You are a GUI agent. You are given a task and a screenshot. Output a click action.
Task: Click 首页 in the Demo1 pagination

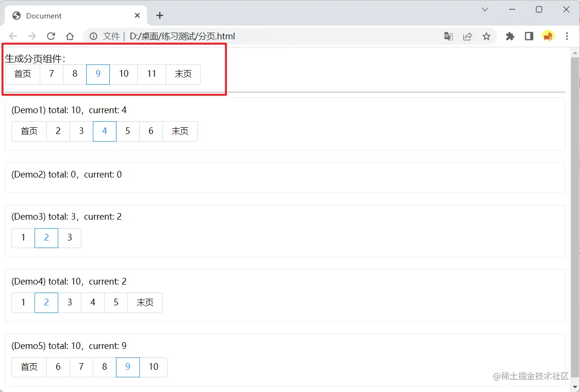(x=29, y=131)
